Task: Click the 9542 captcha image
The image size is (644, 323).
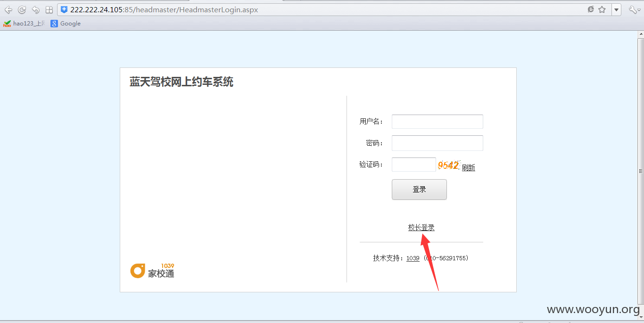Action: [448, 165]
